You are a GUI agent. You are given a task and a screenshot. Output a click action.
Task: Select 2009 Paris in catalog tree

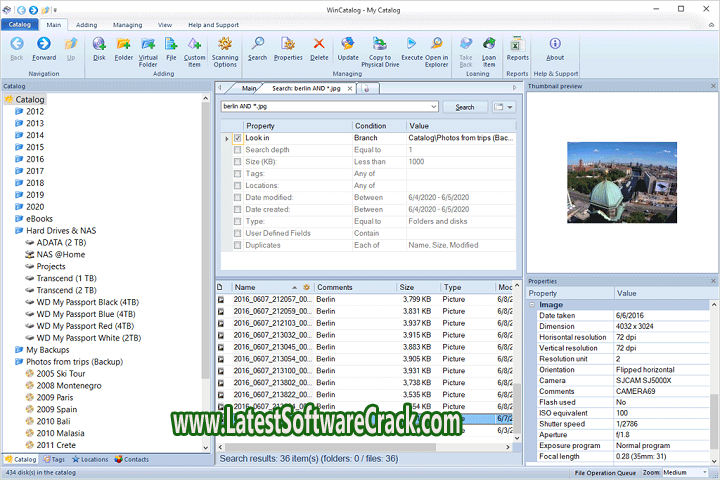click(x=55, y=397)
